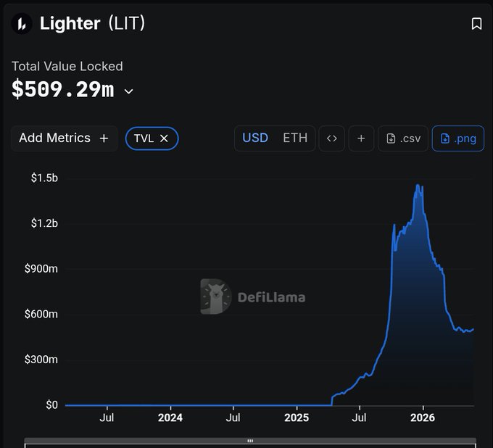Click the Lighter logo icon
Image resolution: width=493 pixels, height=448 pixels.
point(22,24)
